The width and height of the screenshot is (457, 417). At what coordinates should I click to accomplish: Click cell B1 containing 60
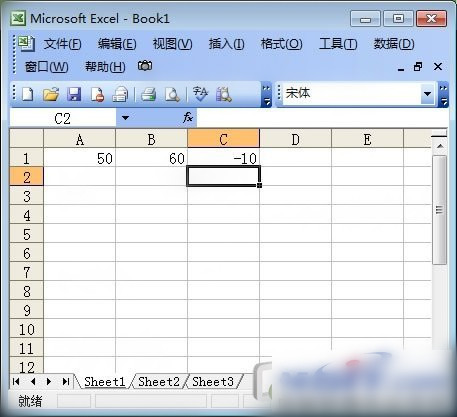(x=151, y=158)
